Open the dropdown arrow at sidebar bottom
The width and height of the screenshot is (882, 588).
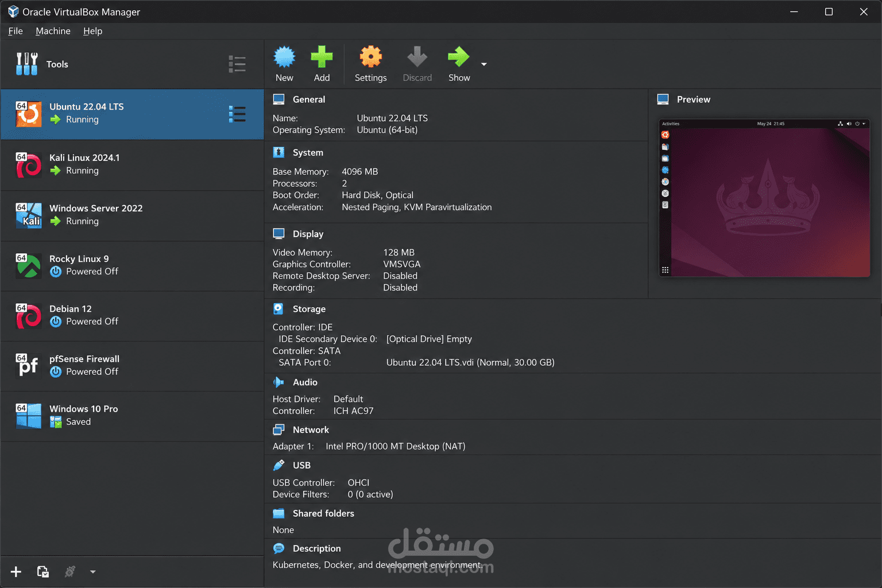click(x=93, y=572)
